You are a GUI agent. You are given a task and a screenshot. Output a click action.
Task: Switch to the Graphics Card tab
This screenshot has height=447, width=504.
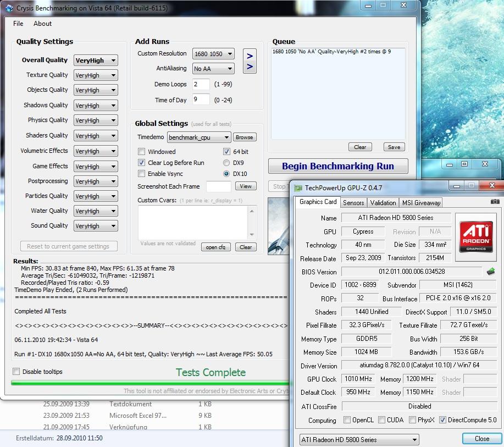point(318,202)
